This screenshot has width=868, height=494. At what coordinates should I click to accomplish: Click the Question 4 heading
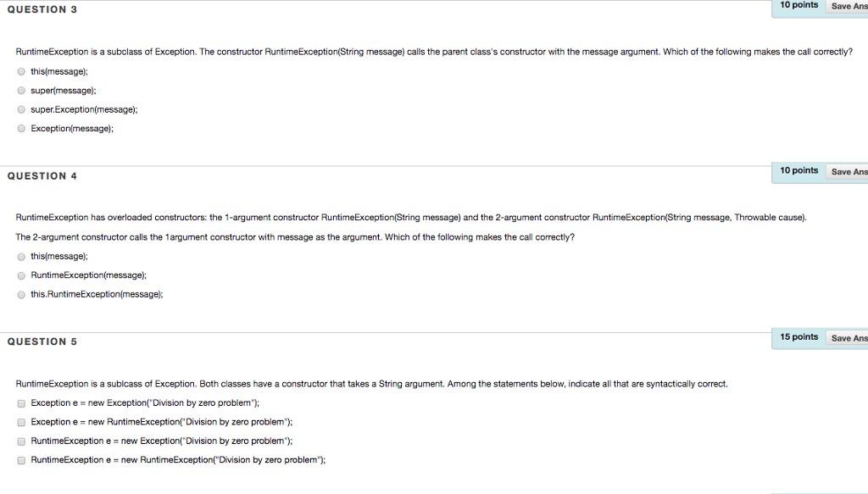pyautogui.click(x=42, y=176)
